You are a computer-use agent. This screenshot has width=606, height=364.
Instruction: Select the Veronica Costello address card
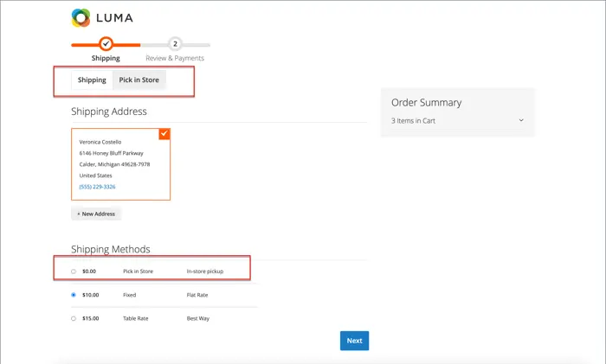[120, 164]
